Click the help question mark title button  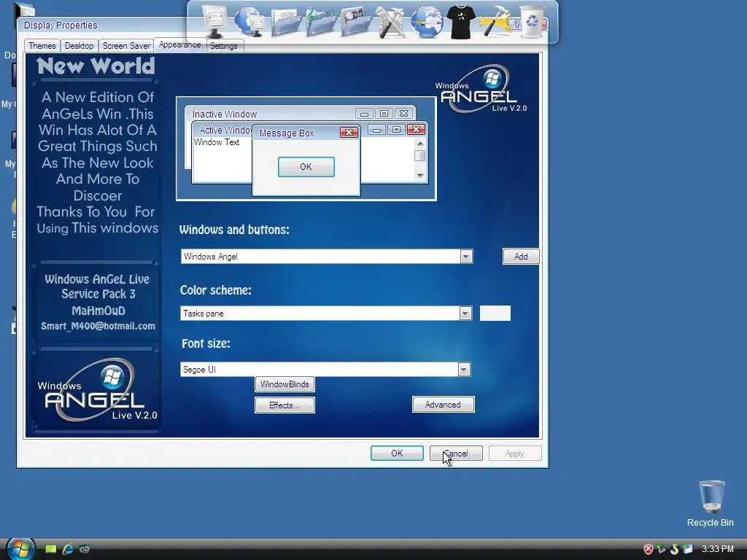tap(516, 24)
